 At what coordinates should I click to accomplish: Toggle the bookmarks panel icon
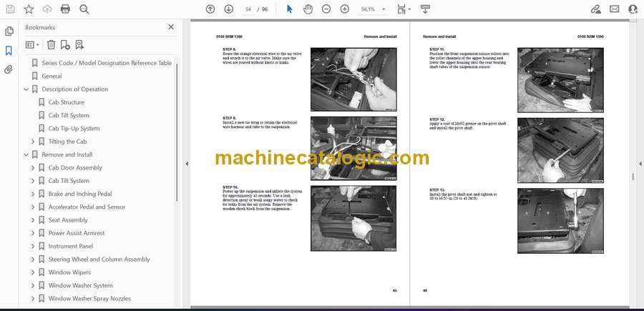click(9, 51)
